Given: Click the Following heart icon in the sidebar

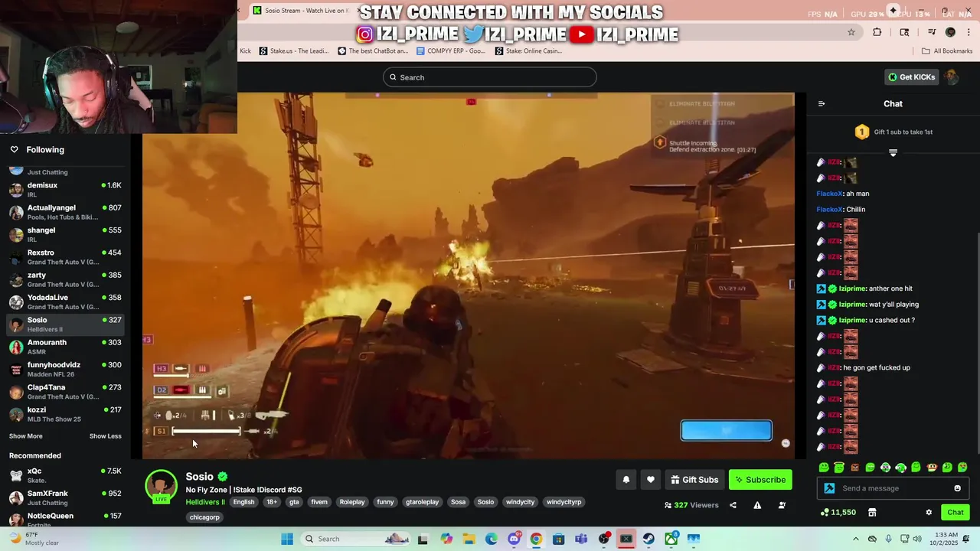Looking at the screenshot, I should (x=15, y=150).
